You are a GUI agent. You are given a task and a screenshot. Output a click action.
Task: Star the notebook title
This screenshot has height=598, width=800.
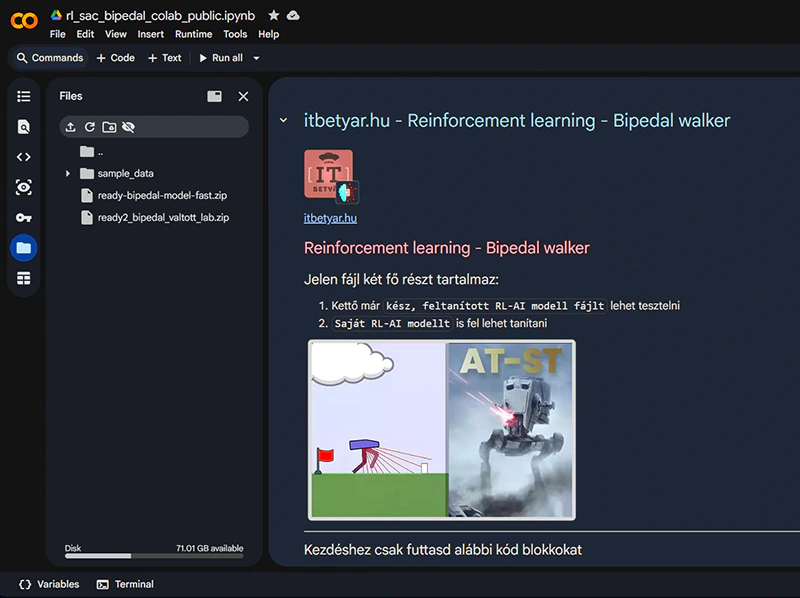click(274, 16)
